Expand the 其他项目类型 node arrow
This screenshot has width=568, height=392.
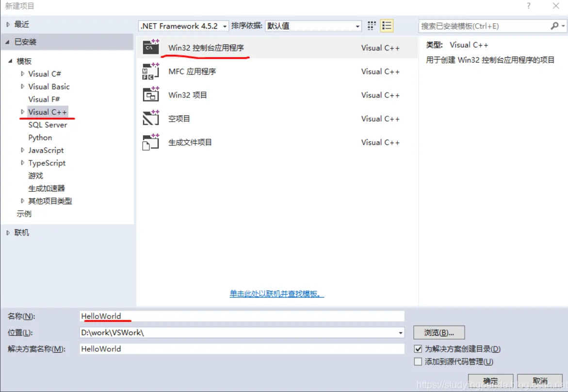point(22,201)
